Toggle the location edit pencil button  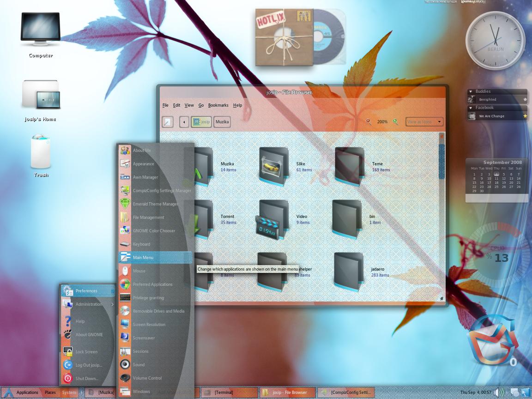tap(167, 122)
